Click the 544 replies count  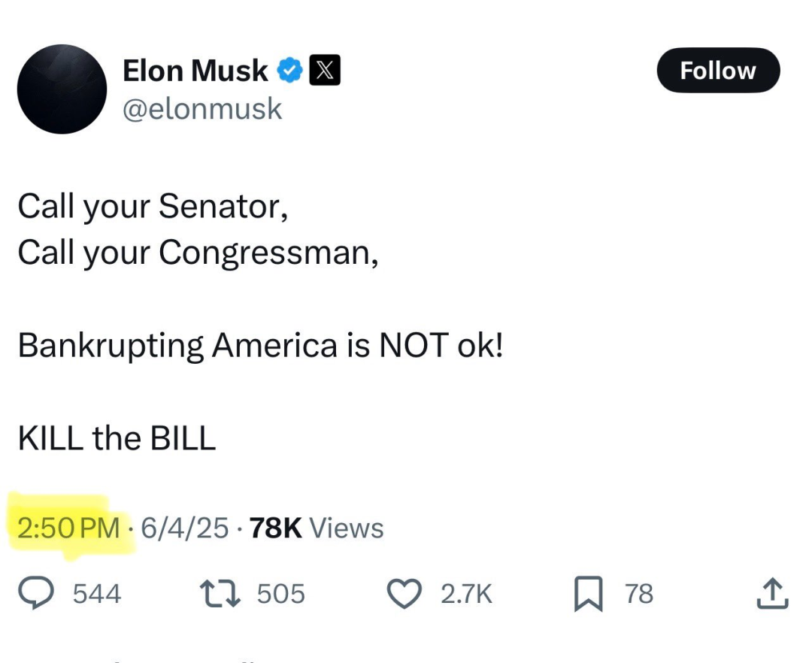tap(96, 595)
